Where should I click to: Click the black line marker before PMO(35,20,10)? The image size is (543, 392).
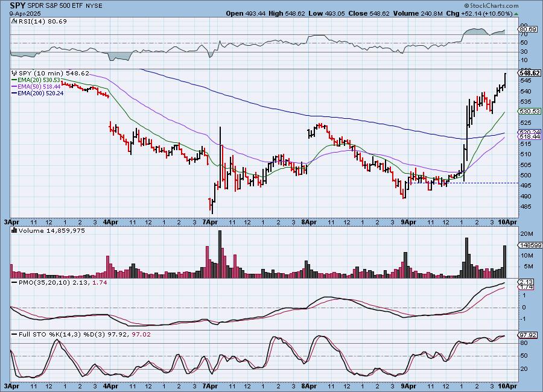[x=14, y=283]
